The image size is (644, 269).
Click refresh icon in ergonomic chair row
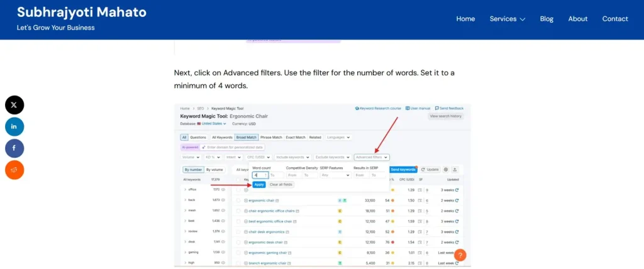tap(457, 200)
